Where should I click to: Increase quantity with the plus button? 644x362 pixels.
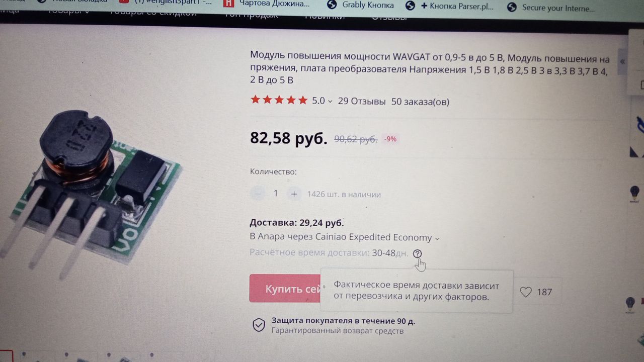(x=294, y=194)
